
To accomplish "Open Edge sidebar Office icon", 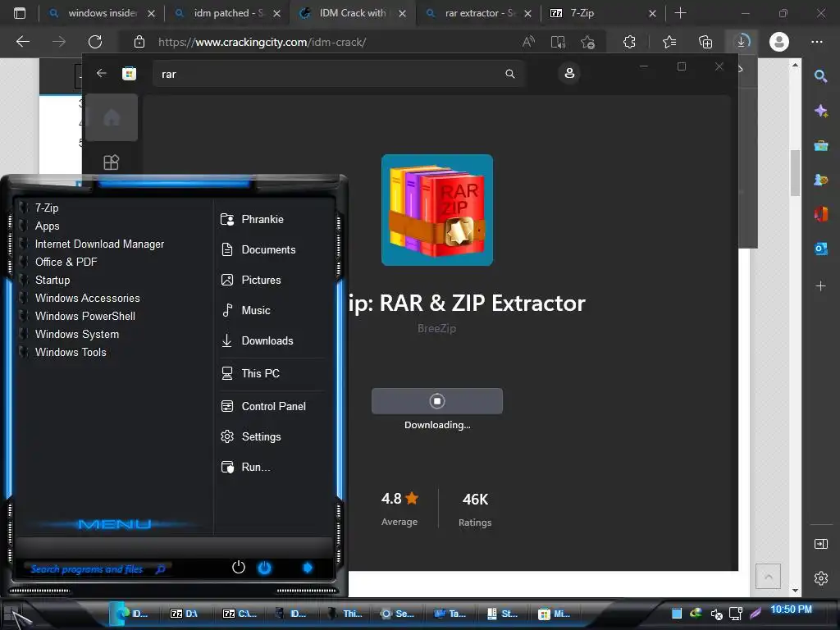I will [820, 214].
